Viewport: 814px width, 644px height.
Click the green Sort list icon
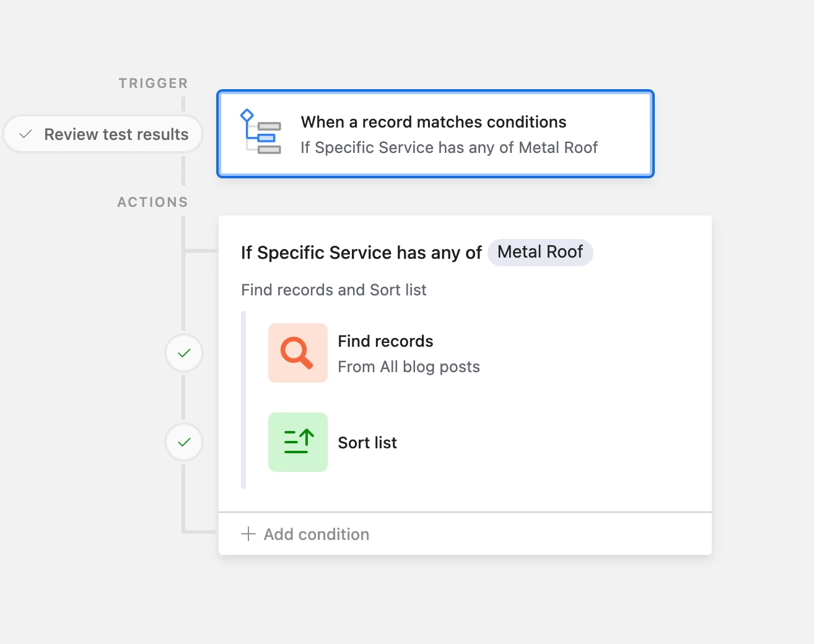(x=297, y=442)
